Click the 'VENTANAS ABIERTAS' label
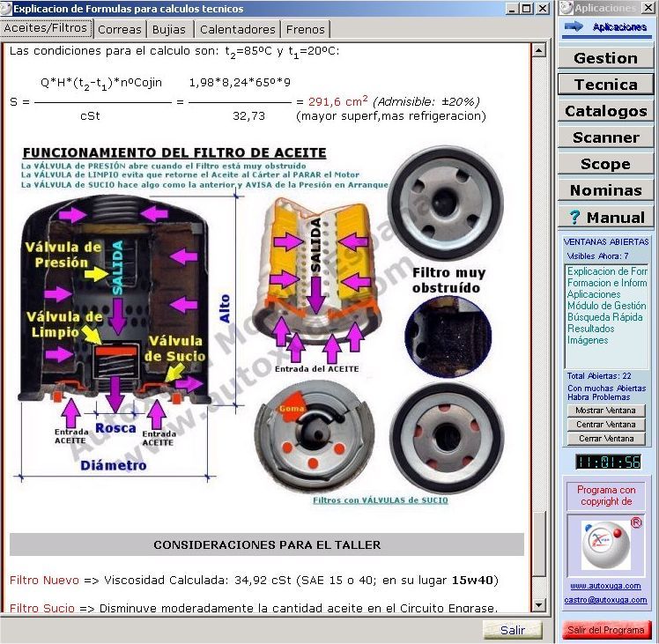 [606, 241]
